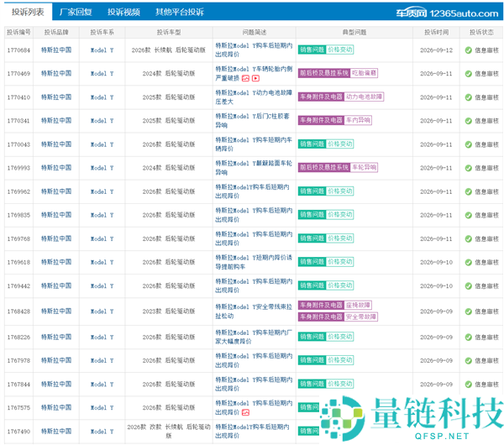Click the 车质网 12365auto.com logo
Image resolution: width=504 pixels, height=445 pixels.
click(x=447, y=13)
